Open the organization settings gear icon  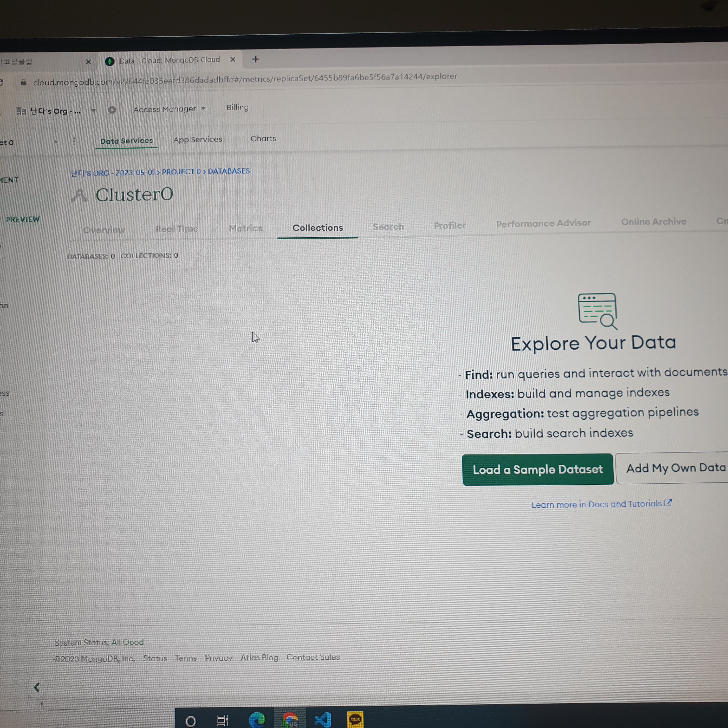coord(112,110)
